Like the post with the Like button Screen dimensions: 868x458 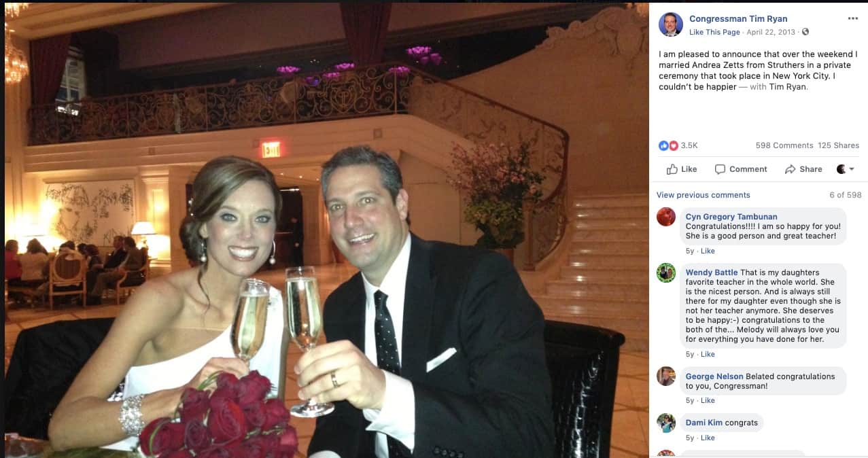[682, 169]
